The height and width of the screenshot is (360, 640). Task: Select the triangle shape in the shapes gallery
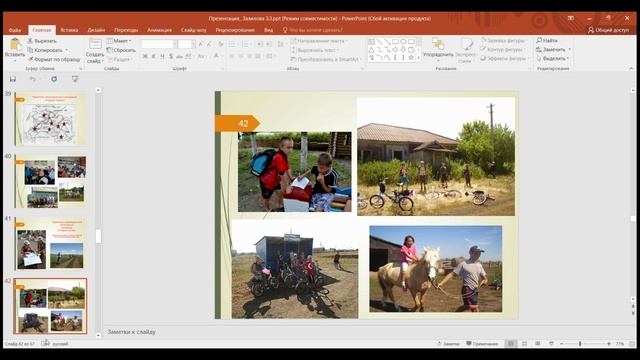click(x=371, y=50)
